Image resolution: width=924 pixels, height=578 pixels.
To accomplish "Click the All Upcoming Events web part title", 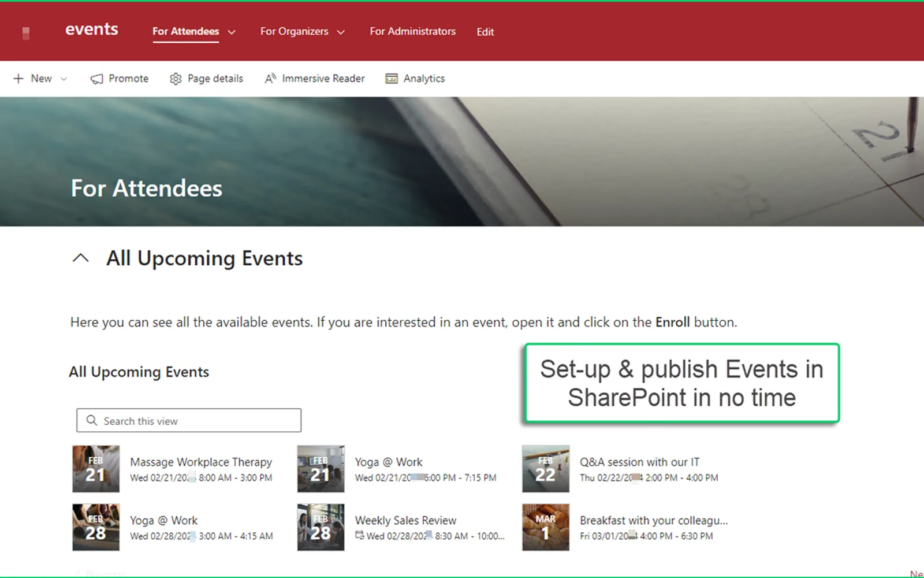I will pos(139,372).
